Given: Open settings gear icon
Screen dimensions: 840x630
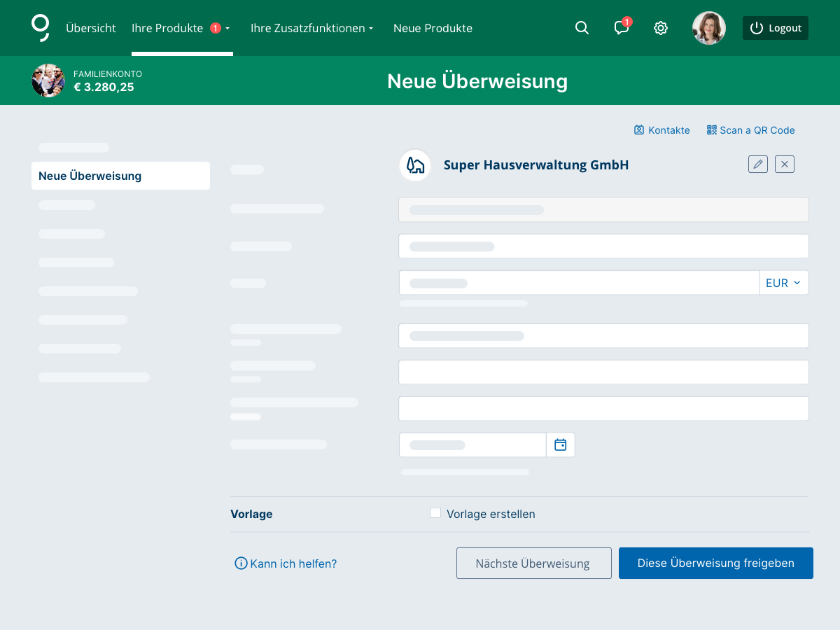Looking at the screenshot, I should click(x=660, y=28).
